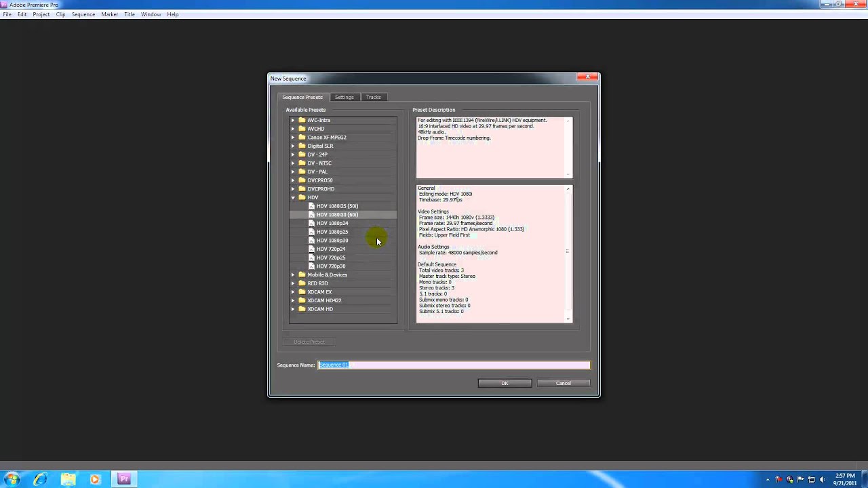Expand the DV - NTSC preset folder
The image size is (868, 488).
point(293,163)
